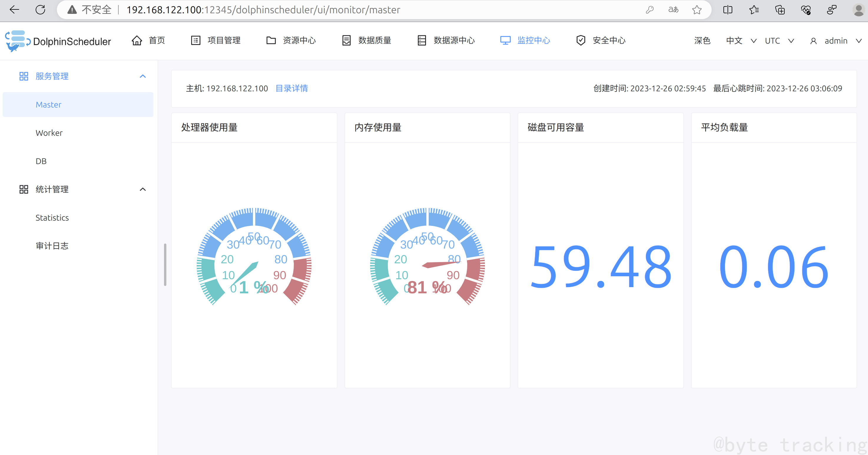Open the Statistics page
Viewport: 868px width, 455px height.
[52, 218]
